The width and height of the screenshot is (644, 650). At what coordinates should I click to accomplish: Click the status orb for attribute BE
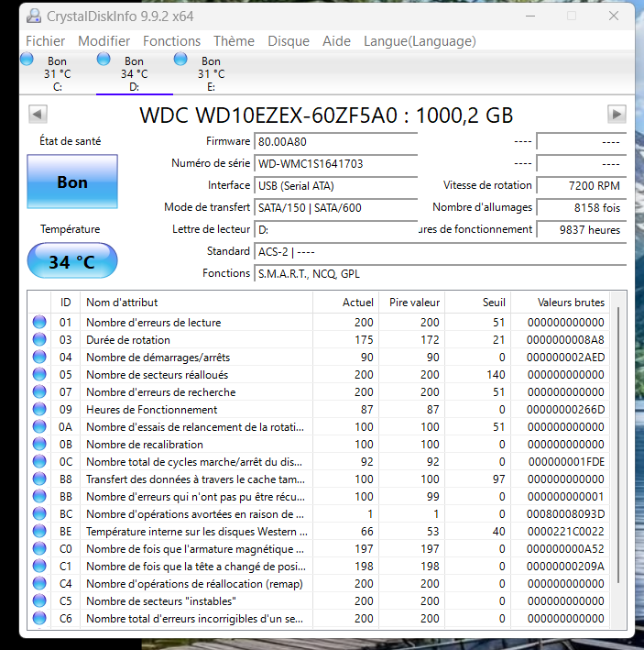39,531
